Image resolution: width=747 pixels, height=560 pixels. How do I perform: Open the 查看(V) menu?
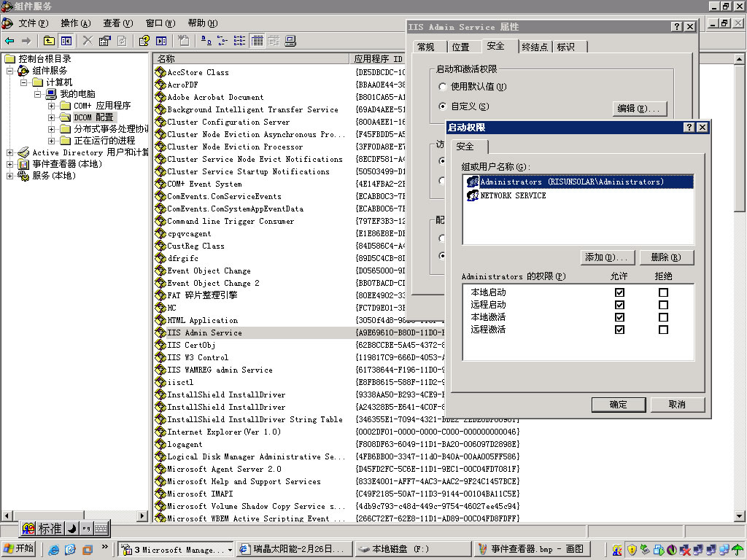pos(117,23)
